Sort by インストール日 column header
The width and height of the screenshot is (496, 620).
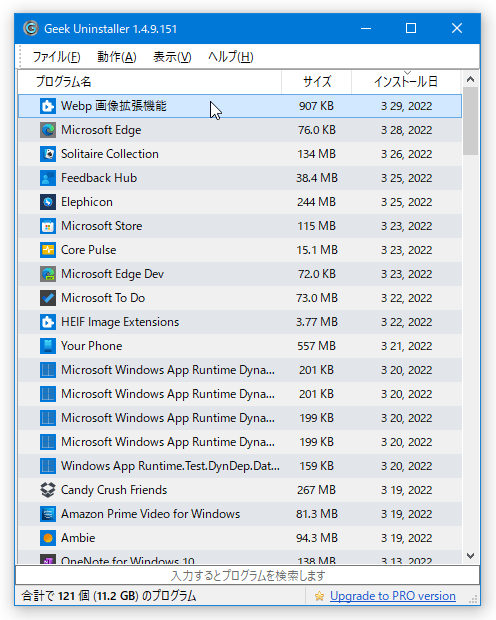tap(406, 82)
